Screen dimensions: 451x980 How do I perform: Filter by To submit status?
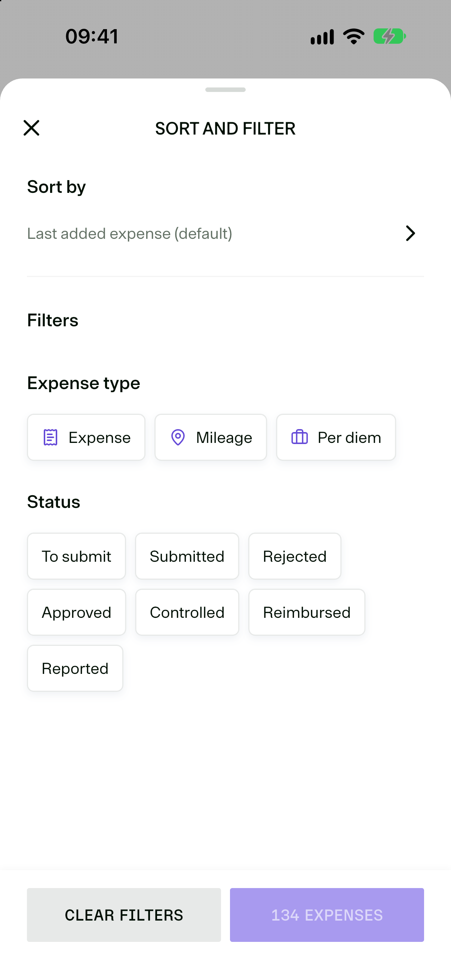[77, 556]
